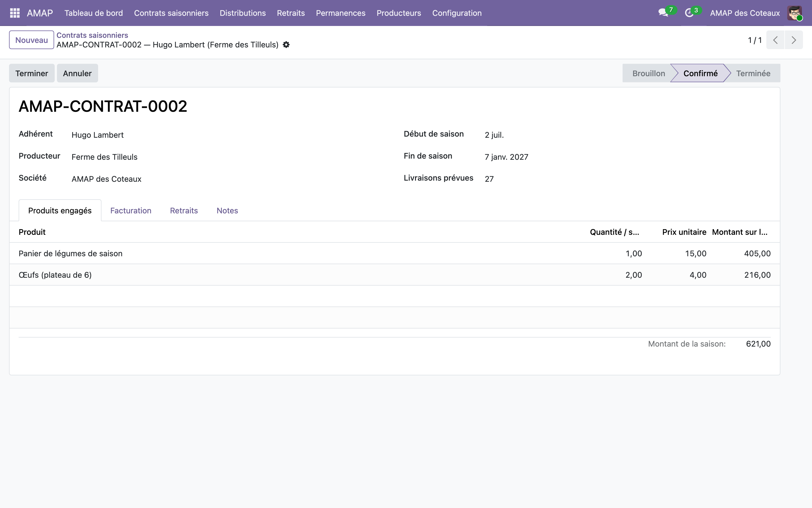The image size is (812, 508).
Task: Click the Terminer button
Action: [x=32, y=73]
